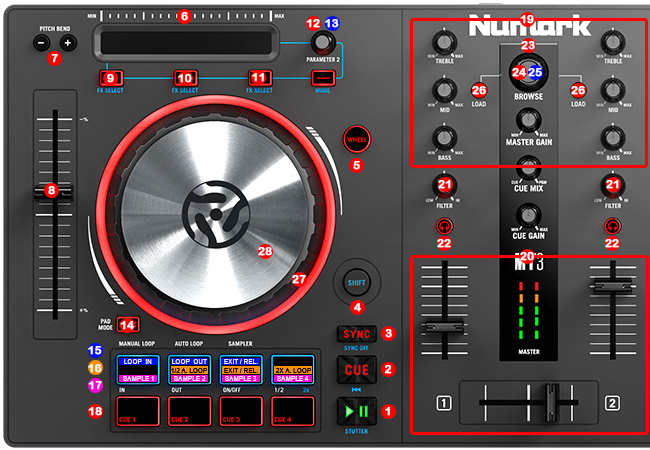Toggle the red MODE button
The height and width of the screenshot is (450, 650).
pos(323,77)
